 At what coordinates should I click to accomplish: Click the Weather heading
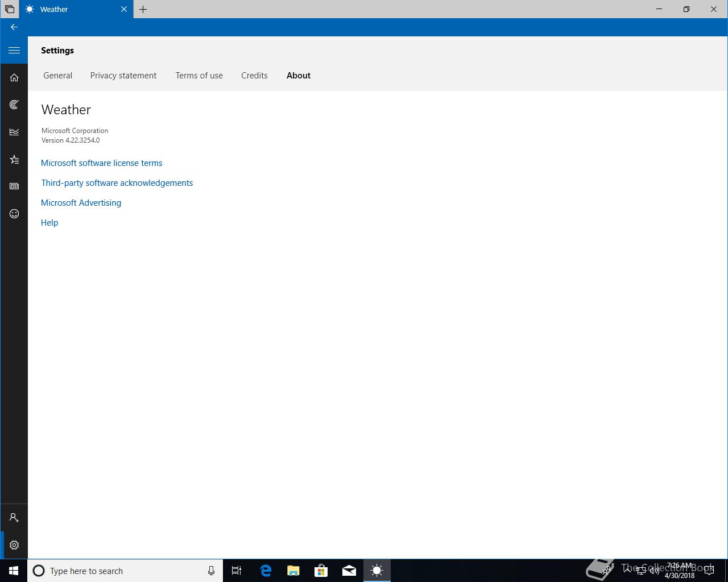[x=66, y=110]
